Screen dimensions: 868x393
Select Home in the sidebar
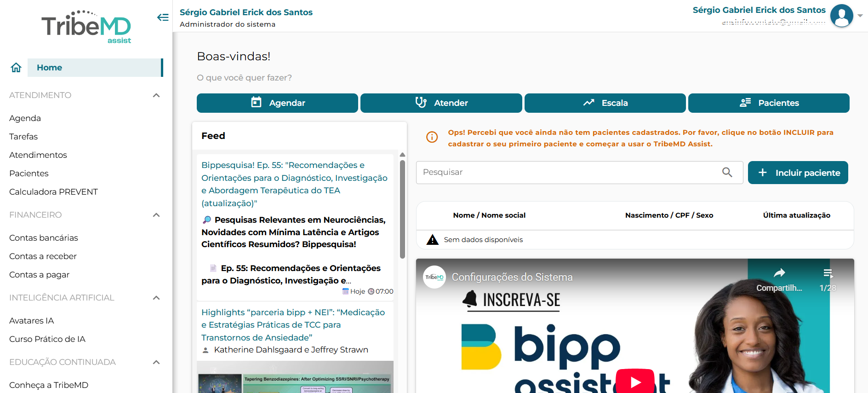(x=95, y=68)
